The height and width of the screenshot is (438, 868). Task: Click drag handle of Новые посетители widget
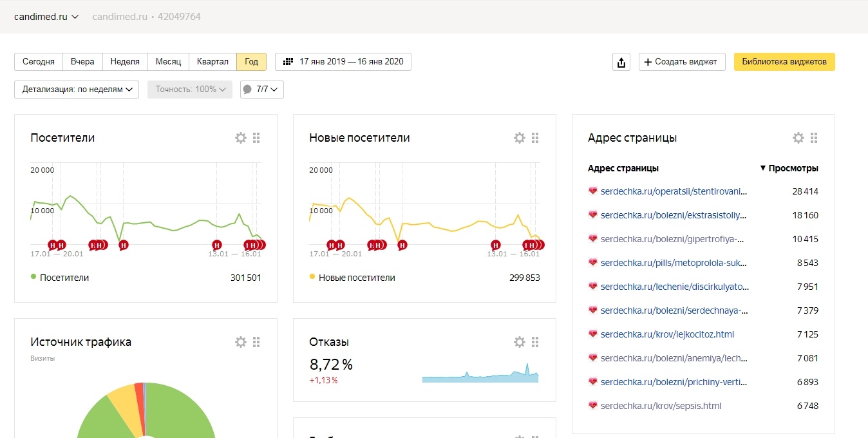point(535,138)
